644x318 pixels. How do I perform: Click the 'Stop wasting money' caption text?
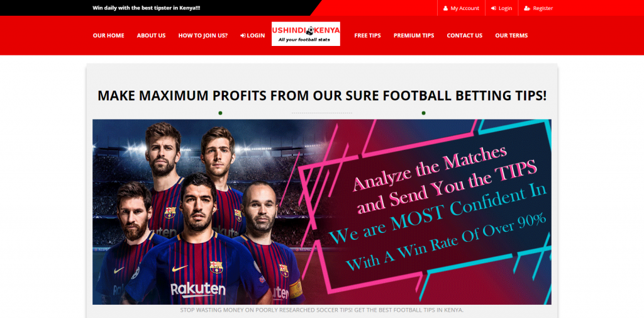(321, 310)
